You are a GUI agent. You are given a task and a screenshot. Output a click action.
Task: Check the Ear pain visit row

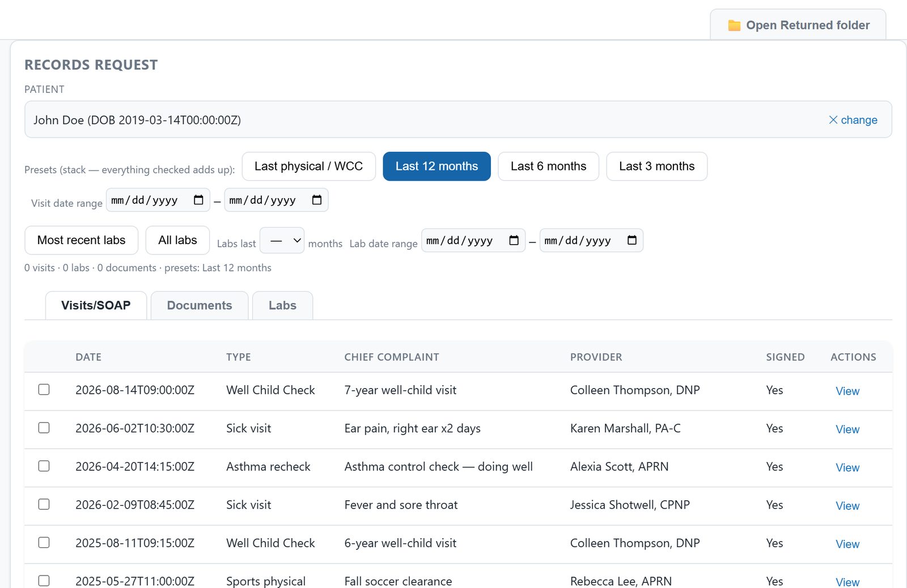pyautogui.click(x=44, y=428)
